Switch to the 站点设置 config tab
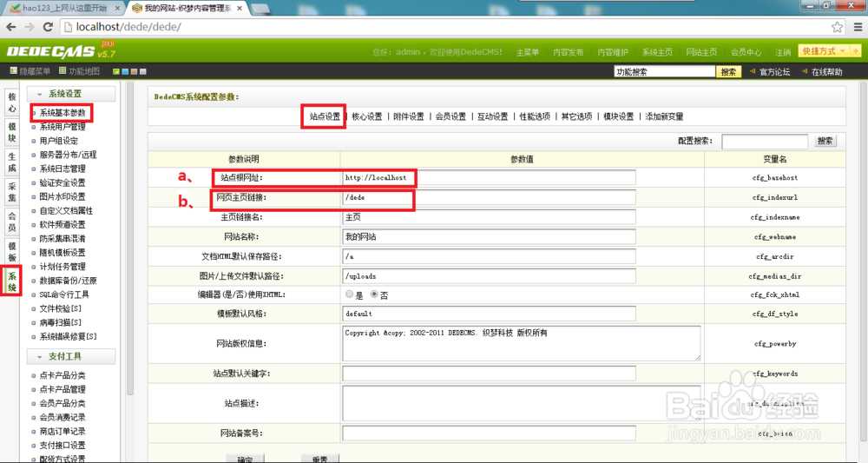This screenshot has width=868, height=463. [x=325, y=116]
